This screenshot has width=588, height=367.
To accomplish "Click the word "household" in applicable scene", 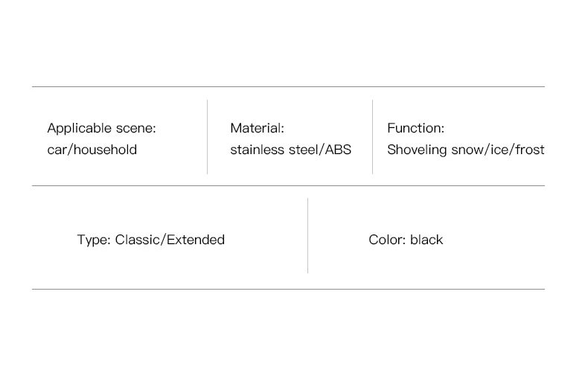I will [105, 150].
